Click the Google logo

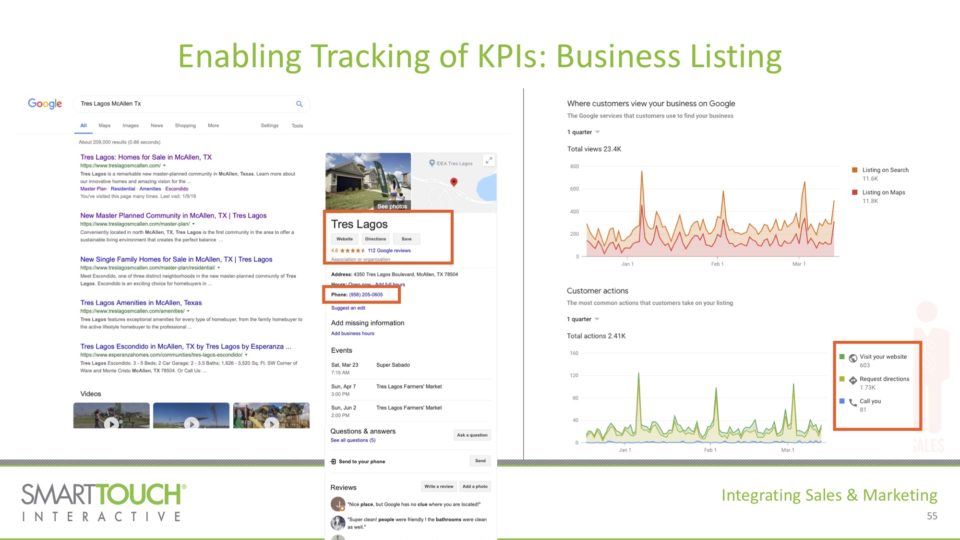(45, 103)
